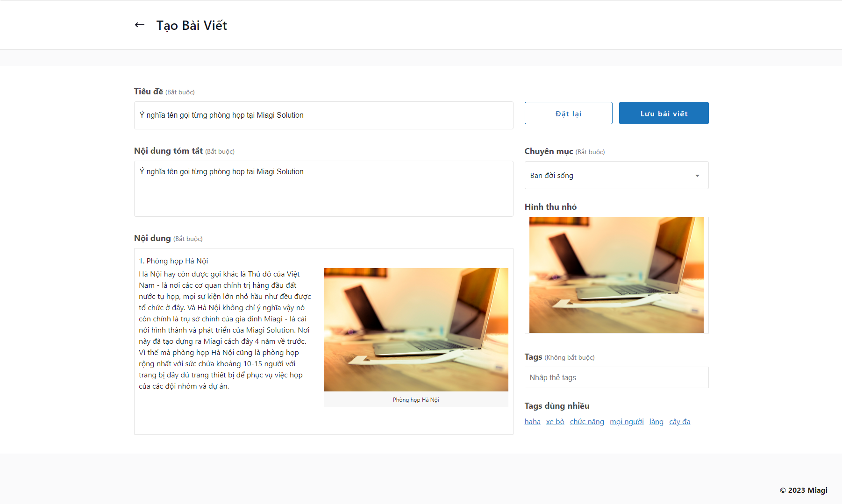The image size is (842, 504).
Task: Add the popular tag xe bò
Action: click(555, 422)
